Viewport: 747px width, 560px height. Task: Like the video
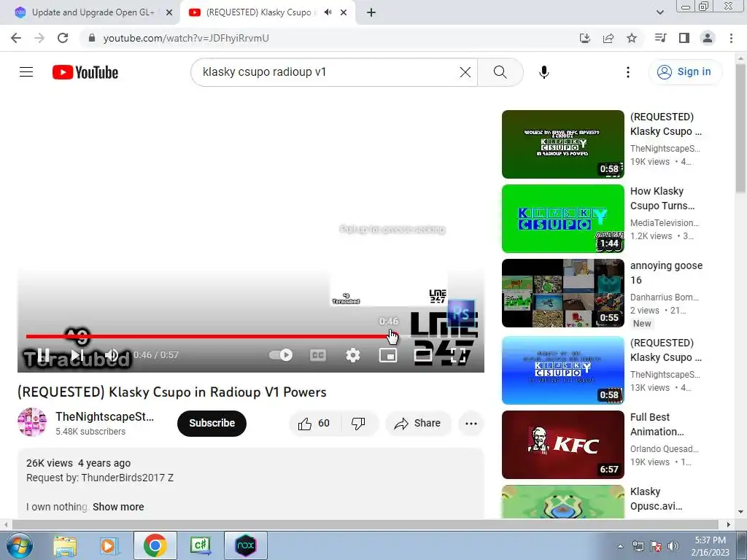coord(314,424)
